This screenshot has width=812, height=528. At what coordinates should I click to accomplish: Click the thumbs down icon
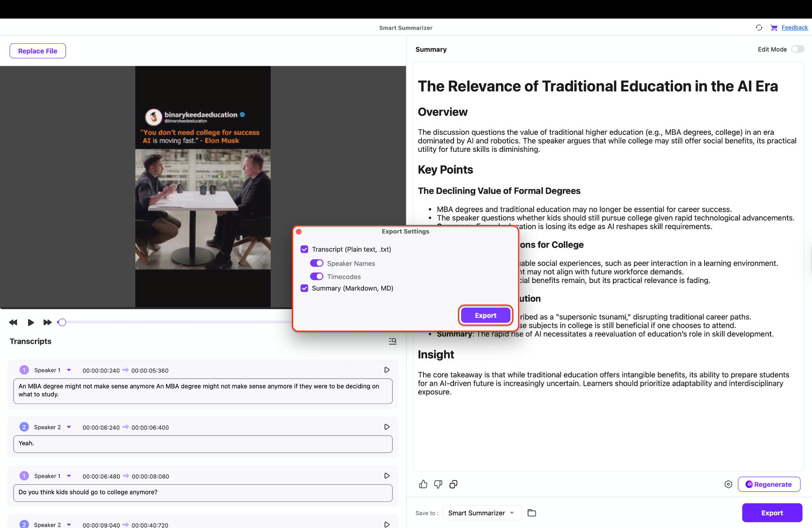[x=438, y=484]
